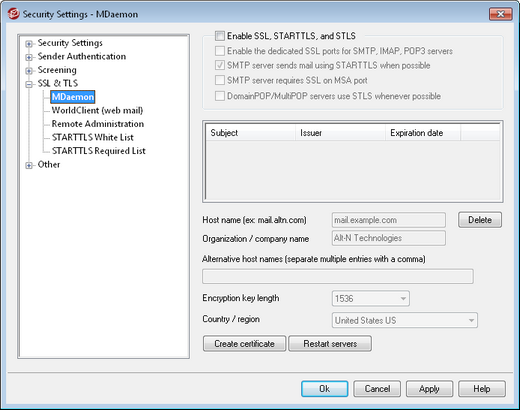Image resolution: width=520 pixels, height=410 pixels.
Task: Select Remote Administration in the tree
Action: tap(98, 124)
